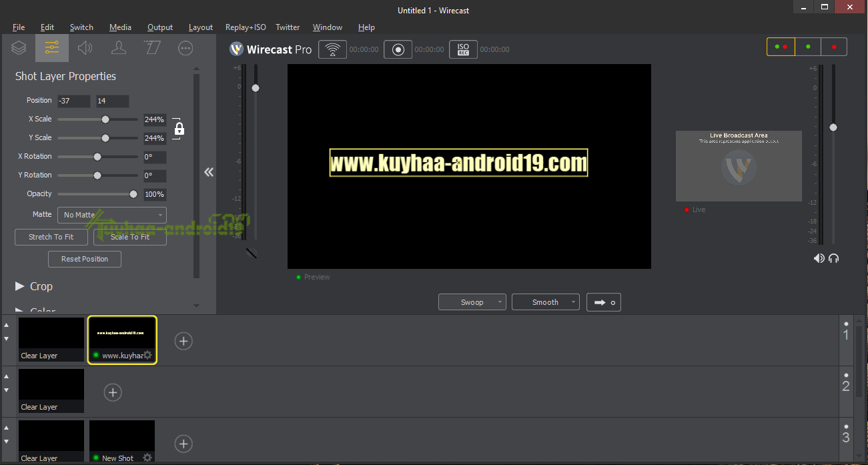The width and height of the screenshot is (868, 465).
Task: Open the Chroma Key person icon
Action: pyautogui.click(x=119, y=48)
